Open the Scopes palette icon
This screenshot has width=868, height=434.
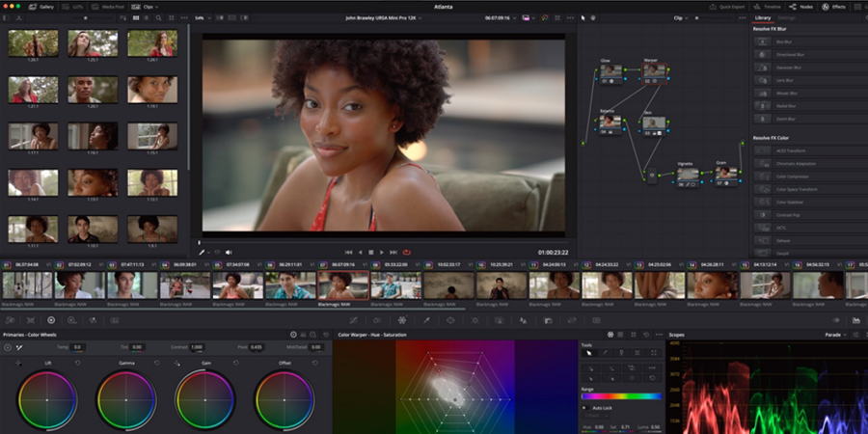pos(856,320)
